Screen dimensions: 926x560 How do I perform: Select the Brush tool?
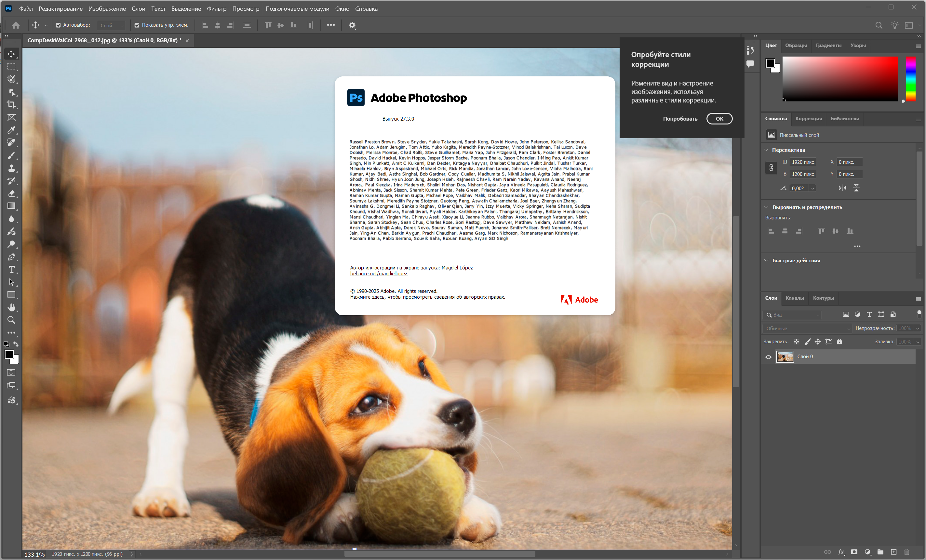coord(11,155)
